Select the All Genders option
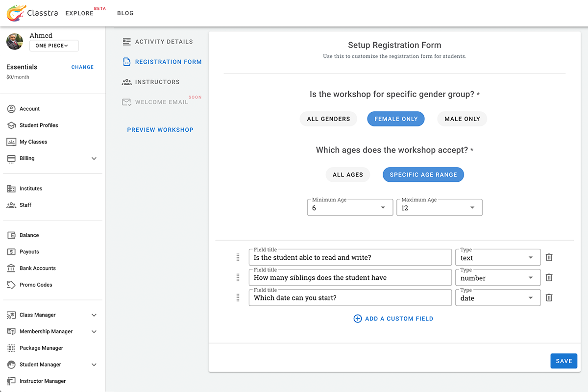 [328, 119]
